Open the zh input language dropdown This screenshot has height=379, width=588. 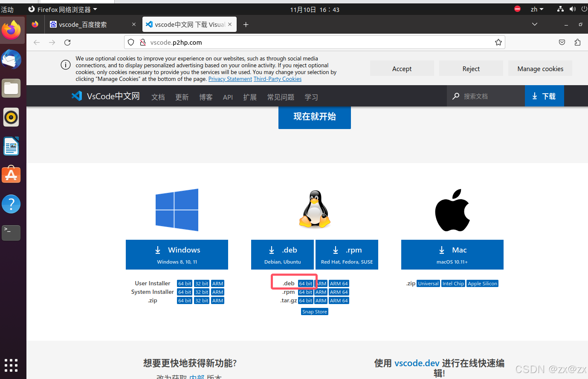537,9
